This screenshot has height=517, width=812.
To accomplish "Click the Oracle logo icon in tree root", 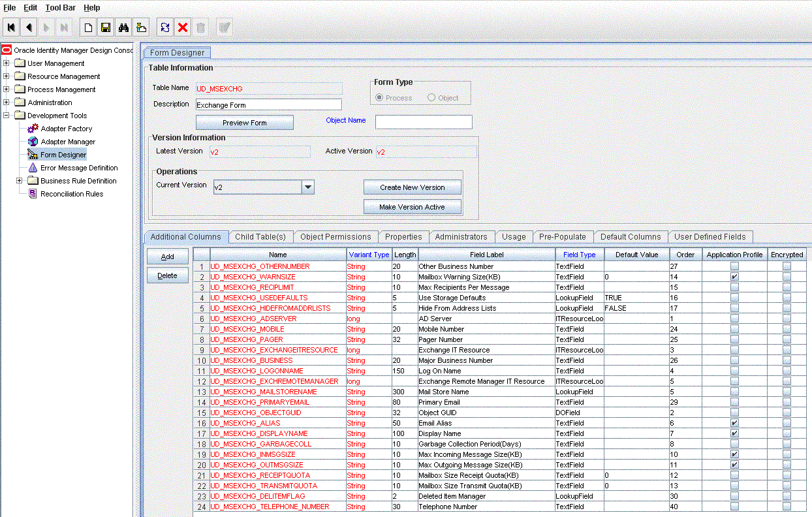I will [x=7, y=50].
